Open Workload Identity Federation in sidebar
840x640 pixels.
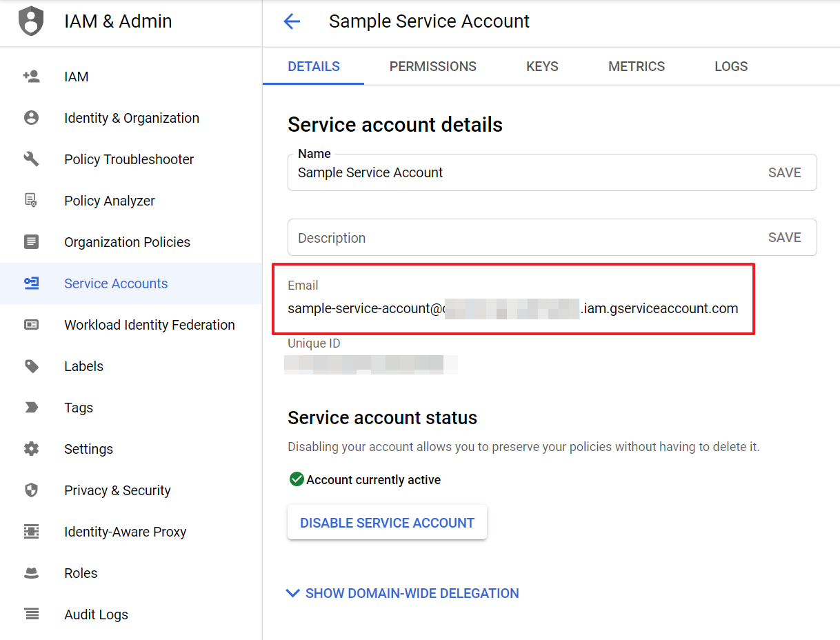click(x=149, y=325)
